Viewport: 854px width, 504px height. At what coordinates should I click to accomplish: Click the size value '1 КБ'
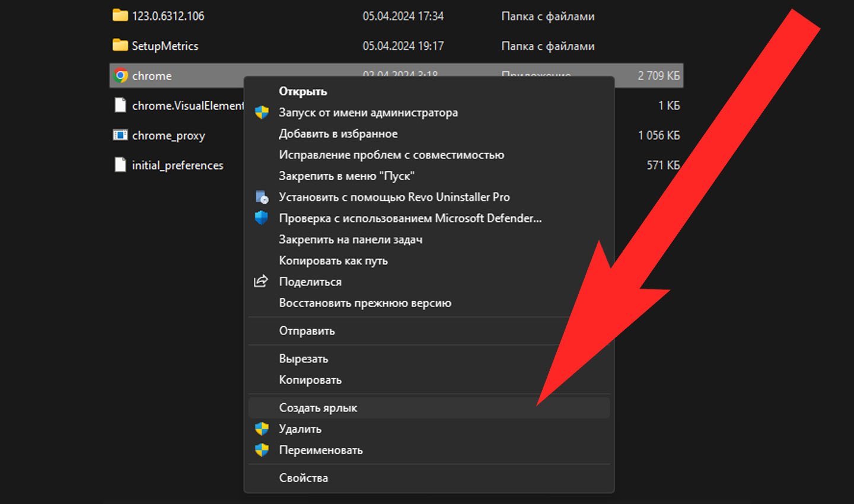point(669,106)
